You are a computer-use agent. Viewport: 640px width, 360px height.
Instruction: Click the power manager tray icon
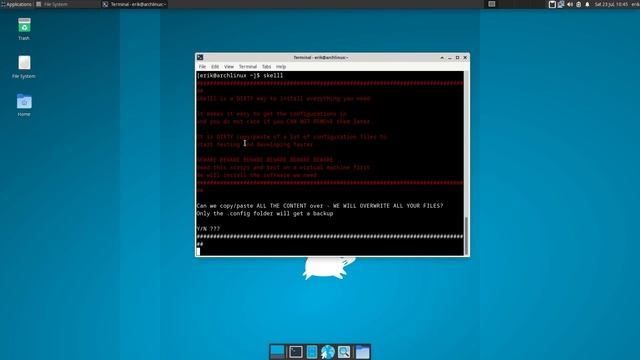point(578,4)
